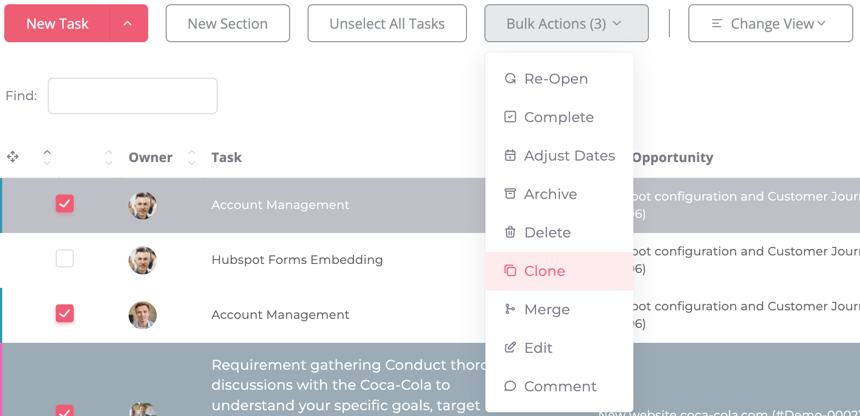This screenshot has width=860, height=416.
Task: Choose Edit from the bulk actions menu
Action: point(538,348)
